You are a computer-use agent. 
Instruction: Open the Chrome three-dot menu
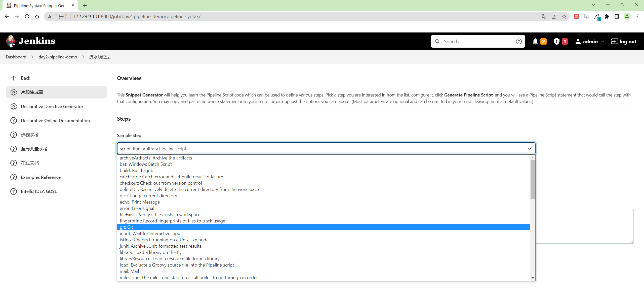click(x=637, y=16)
